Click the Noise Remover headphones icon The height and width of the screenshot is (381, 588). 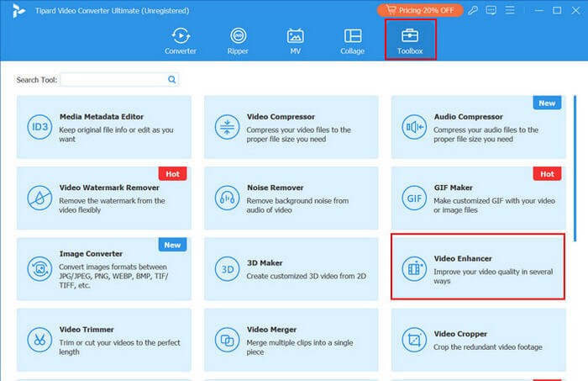(x=227, y=198)
